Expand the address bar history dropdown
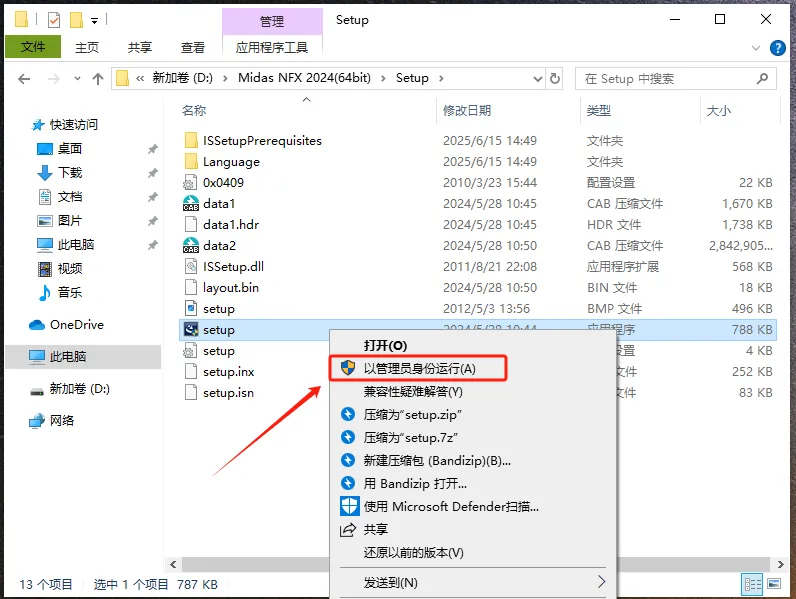The height and width of the screenshot is (599, 796). point(538,79)
